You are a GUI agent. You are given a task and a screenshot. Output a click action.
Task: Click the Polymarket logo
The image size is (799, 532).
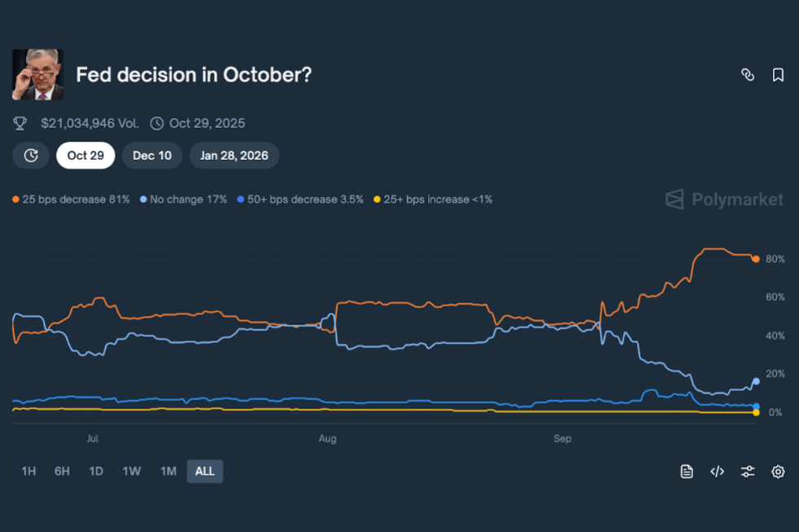click(723, 199)
